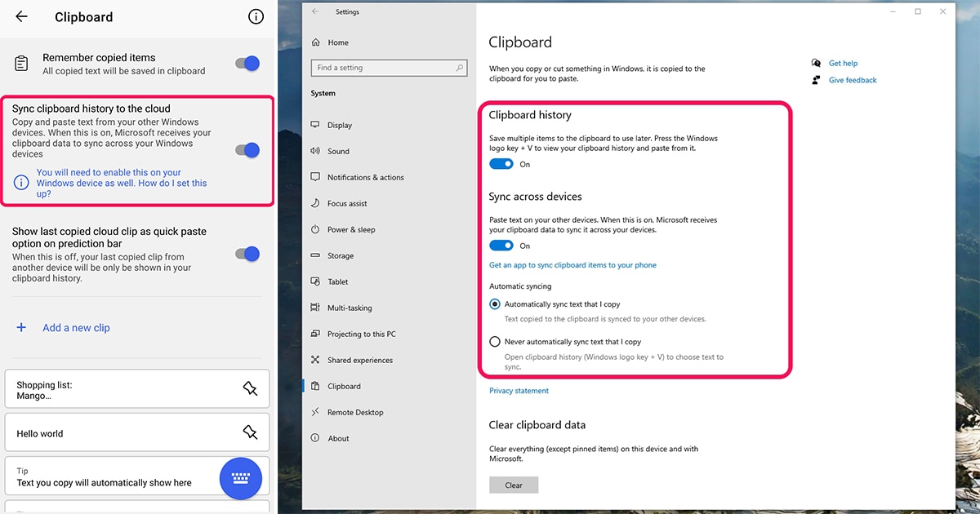Click the Clear clipboard data button
The height and width of the screenshot is (514, 980).
(514, 485)
